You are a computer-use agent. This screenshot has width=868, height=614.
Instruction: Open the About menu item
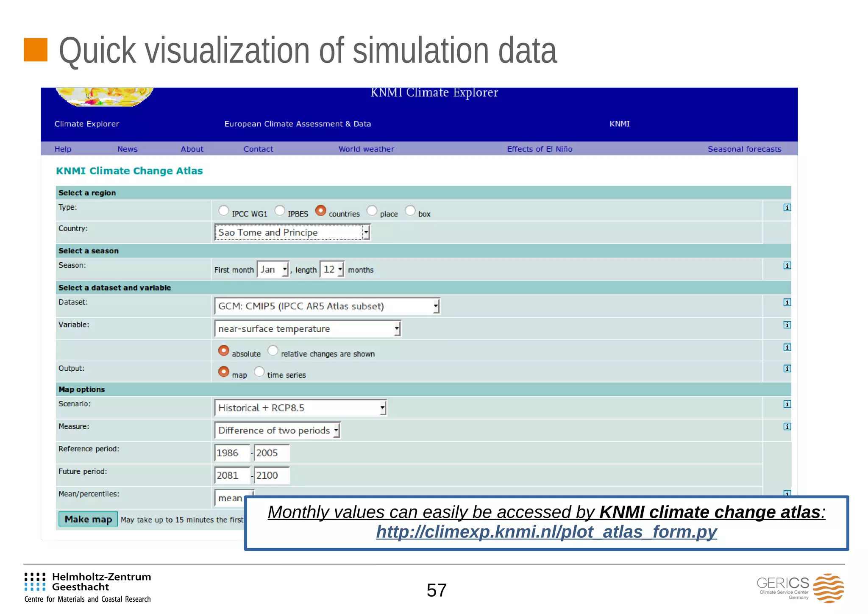pyautogui.click(x=192, y=149)
